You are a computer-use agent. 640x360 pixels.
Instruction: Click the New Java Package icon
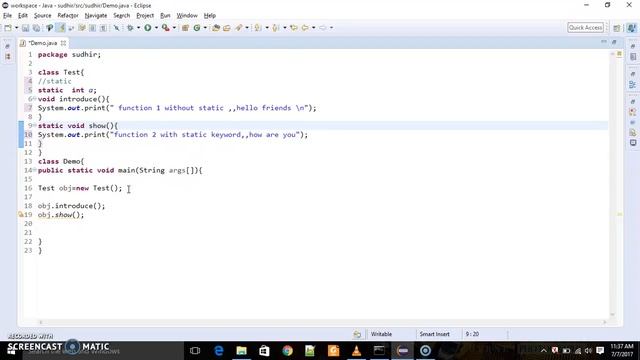[185, 28]
